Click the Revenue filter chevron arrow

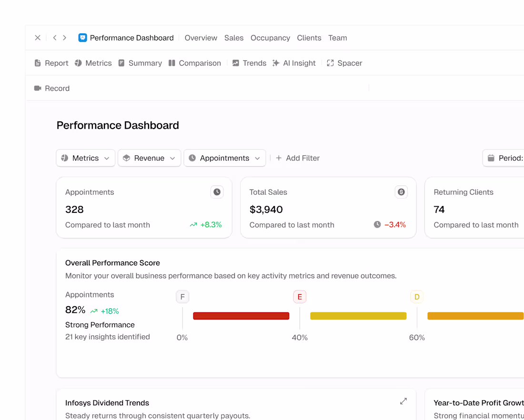pyautogui.click(x=172, y=159)
